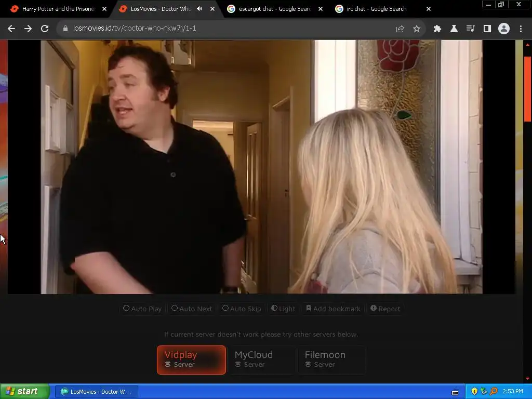Close the escargot chat tab
The height and width of the screenshot is (399, 532).
pyautogui.click(x=320, y=9)
